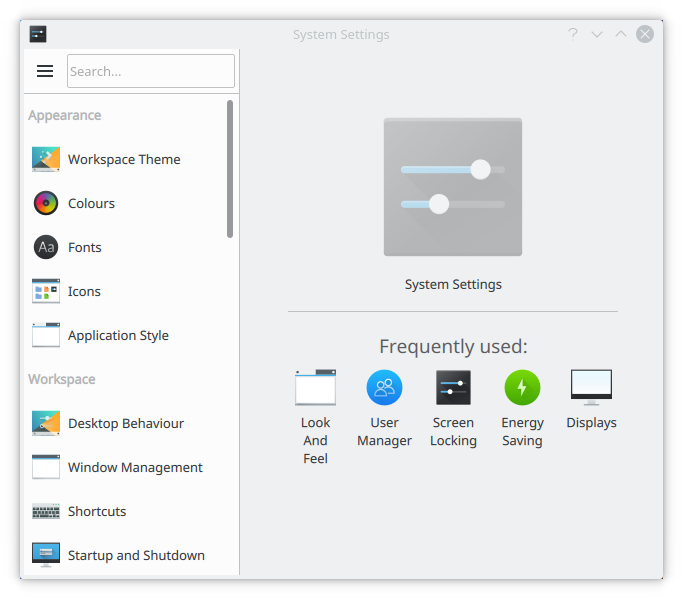The width and height of the screenshot is (683, 599).
Task: Select the Workspace Theme label
Action: (124, 159)
